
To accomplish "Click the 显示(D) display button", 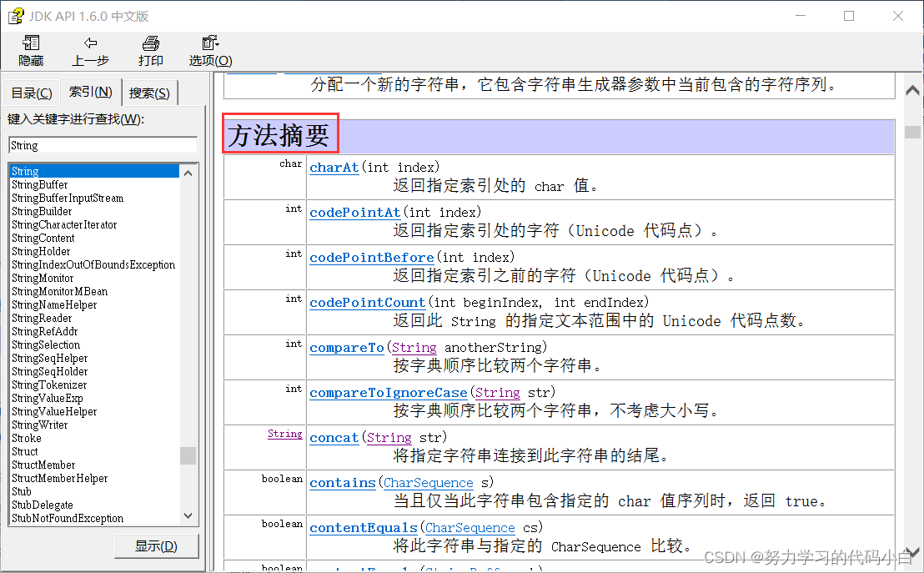I will tap(156, 545).
